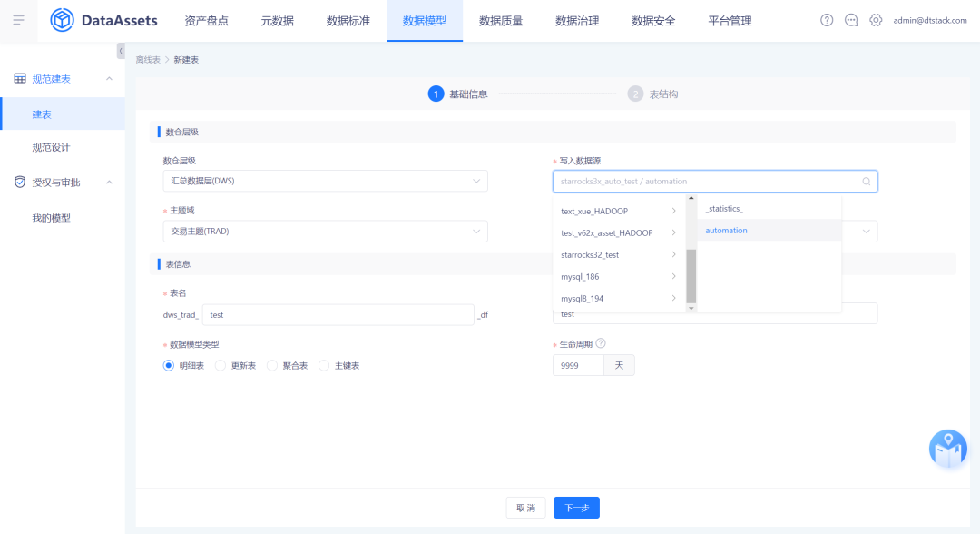Click the floating map guide icon
Screen dimensions: 980x534
coord(947,449)
